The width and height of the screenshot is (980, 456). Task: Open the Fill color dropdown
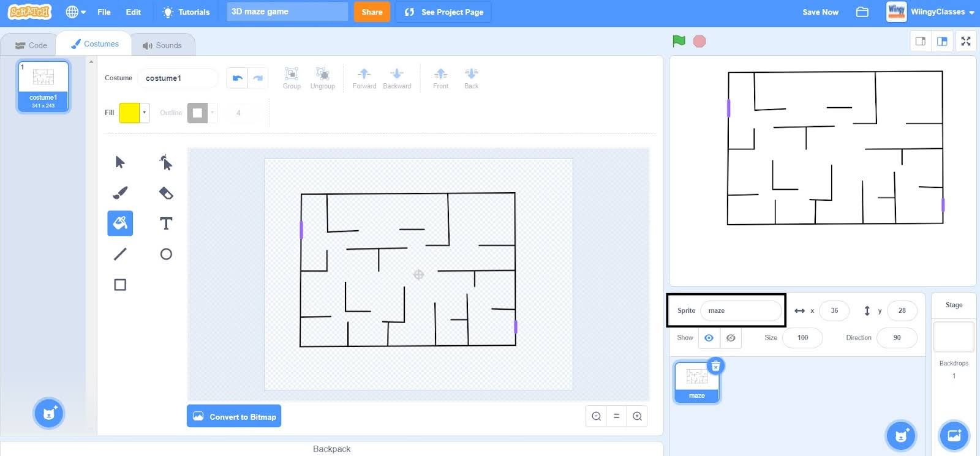coord(145,113)
